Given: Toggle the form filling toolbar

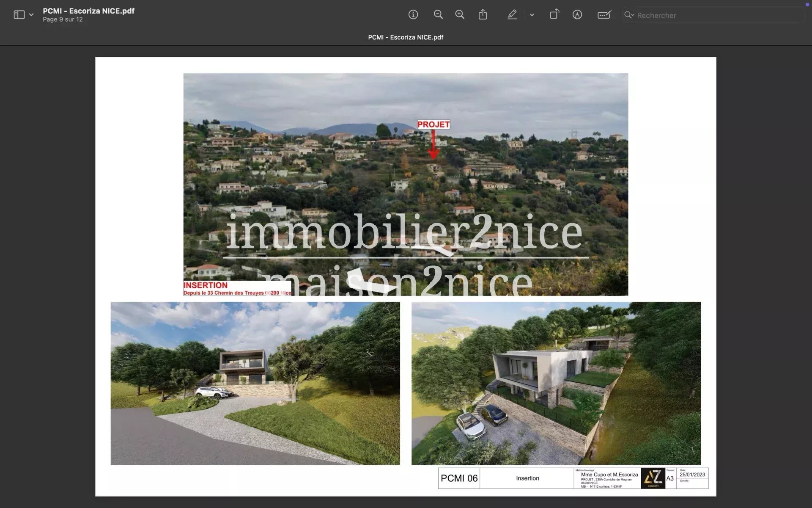Looking at the screenshot, I should click(604, 15).
